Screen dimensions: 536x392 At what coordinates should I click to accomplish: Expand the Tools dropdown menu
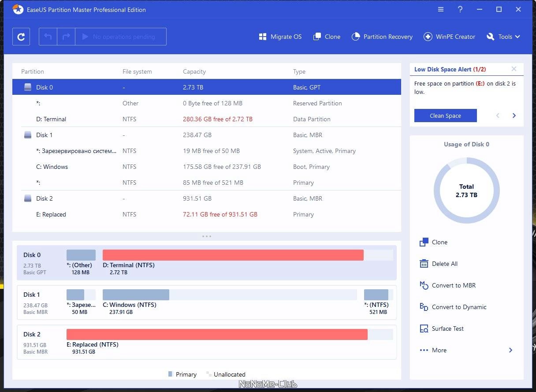pos(503,37)
